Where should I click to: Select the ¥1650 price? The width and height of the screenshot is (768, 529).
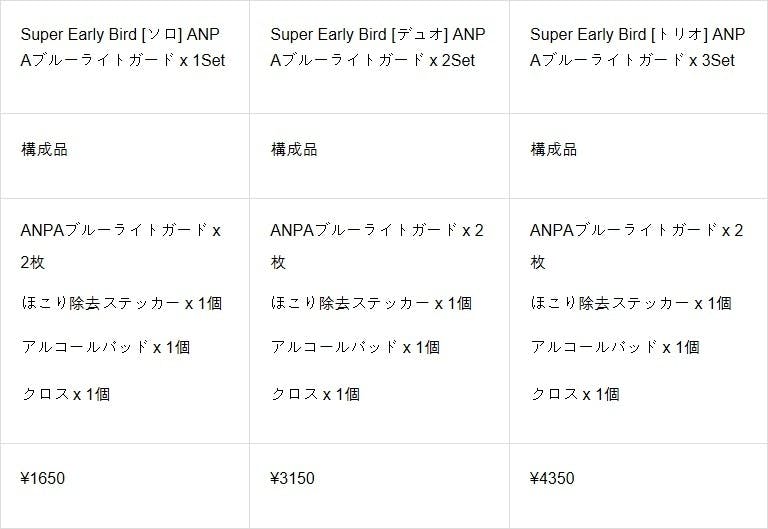click(43, 478)
